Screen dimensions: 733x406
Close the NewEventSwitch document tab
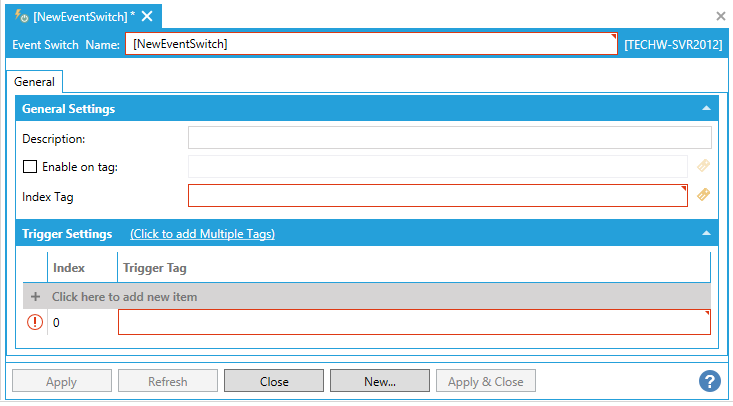[x=147, y=16]
